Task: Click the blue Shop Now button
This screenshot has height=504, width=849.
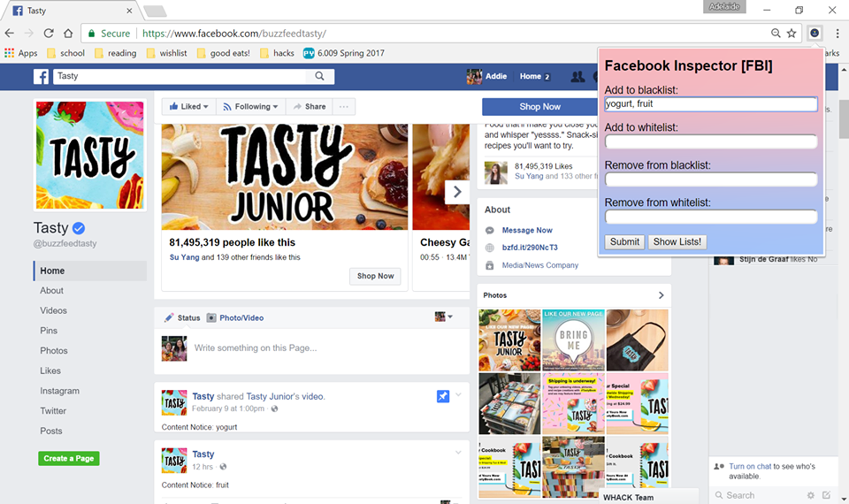Action: click(x=539, y=107)
